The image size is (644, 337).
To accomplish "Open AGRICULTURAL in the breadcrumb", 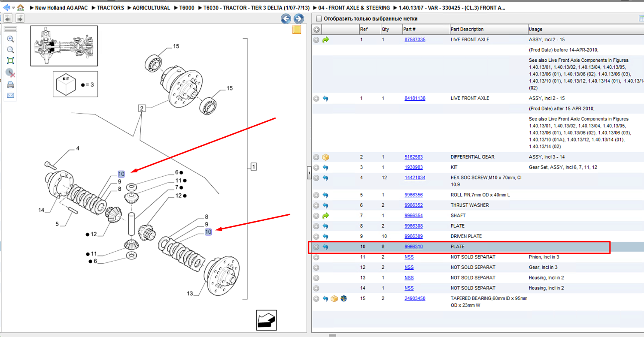I will click(x=151, y=8).
